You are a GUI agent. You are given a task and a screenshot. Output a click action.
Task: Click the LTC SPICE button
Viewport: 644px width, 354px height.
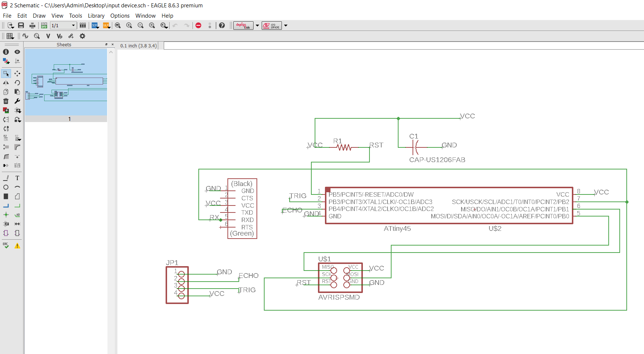[272, 25]
